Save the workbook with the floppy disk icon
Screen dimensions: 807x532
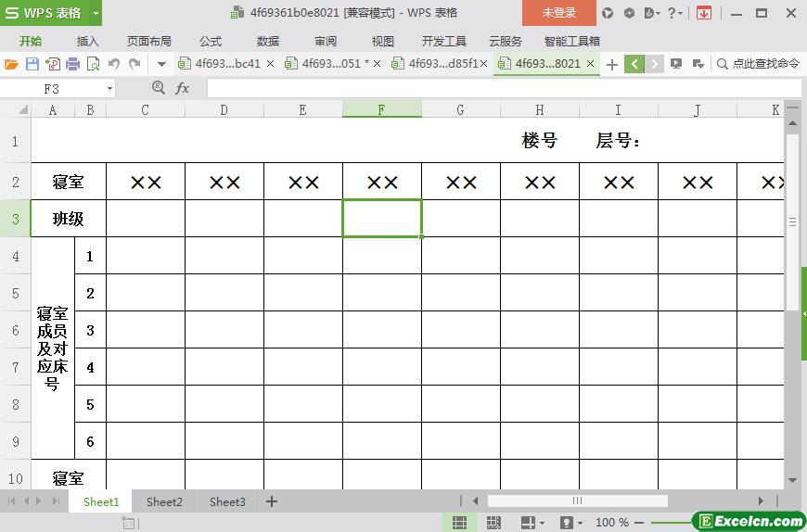(32, 64)
